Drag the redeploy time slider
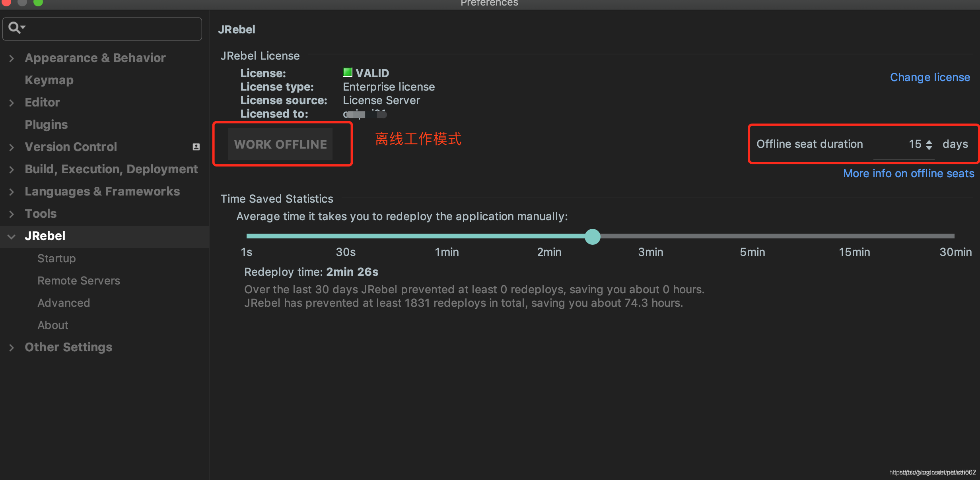 (x=591, y=235)
